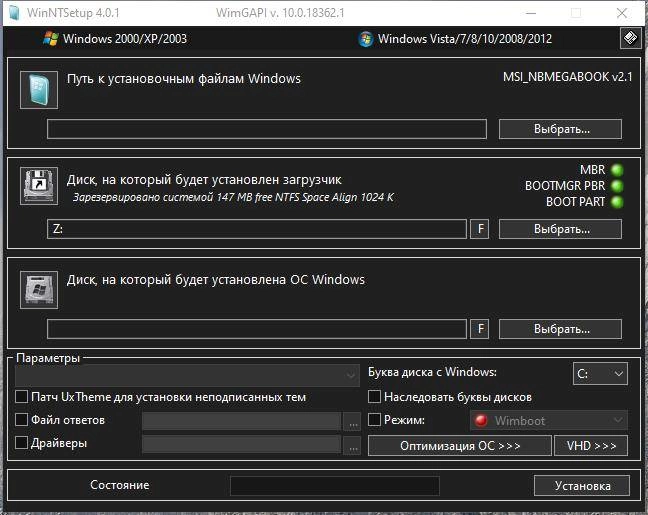Focus the installation files path field
The height and width of the screenshot is (515, 648).
tap(267, 129)
